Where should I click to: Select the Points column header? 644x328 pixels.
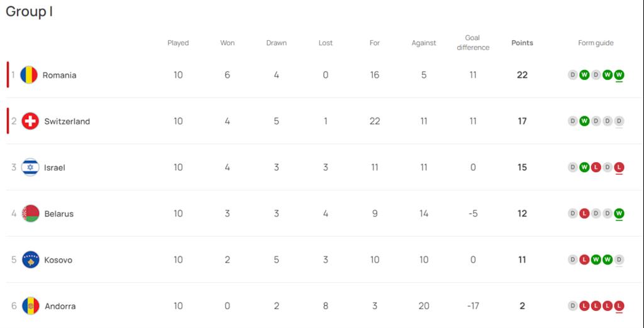tap(522, 43)
